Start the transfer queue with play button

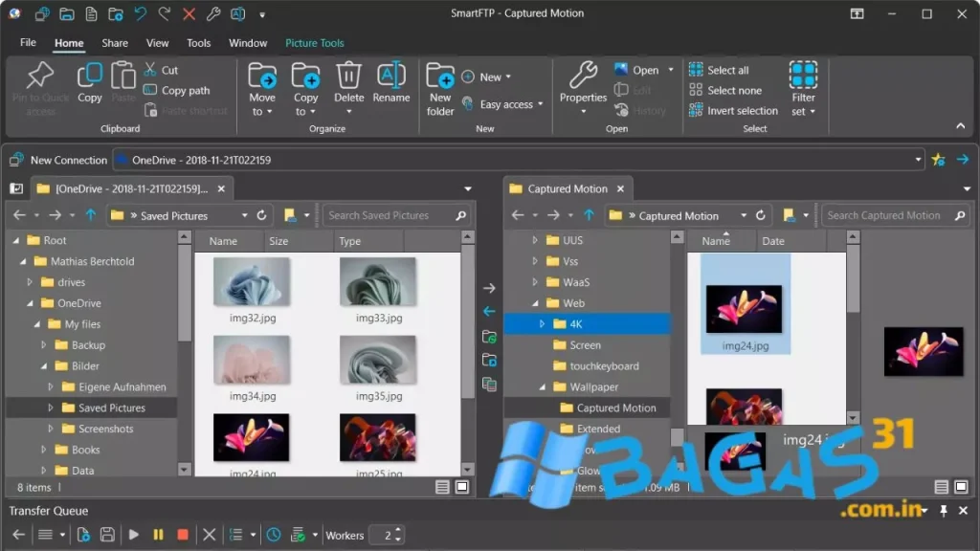(134, 535)
